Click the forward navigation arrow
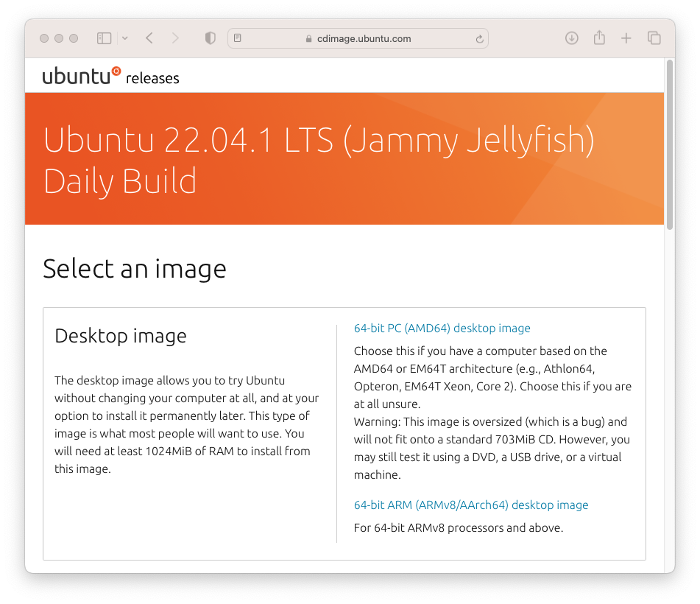 pos(175,38)
